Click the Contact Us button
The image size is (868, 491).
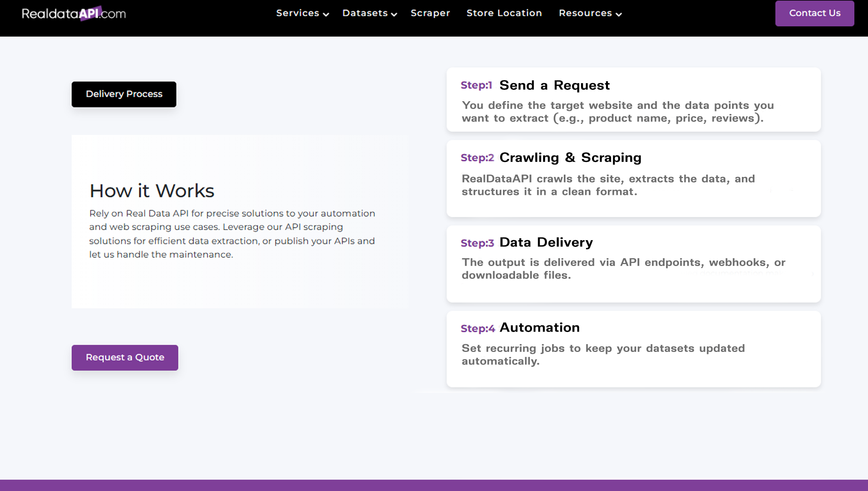[815, 13]
